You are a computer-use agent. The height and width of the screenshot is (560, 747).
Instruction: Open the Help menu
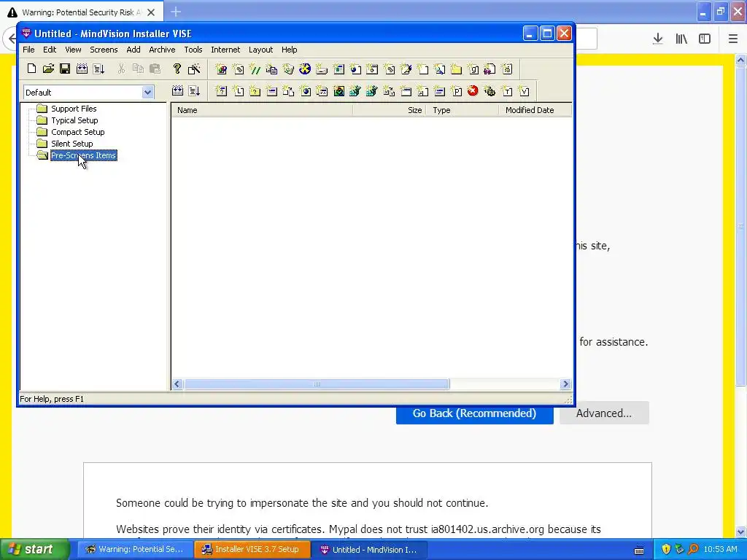(x=289, y=50)
